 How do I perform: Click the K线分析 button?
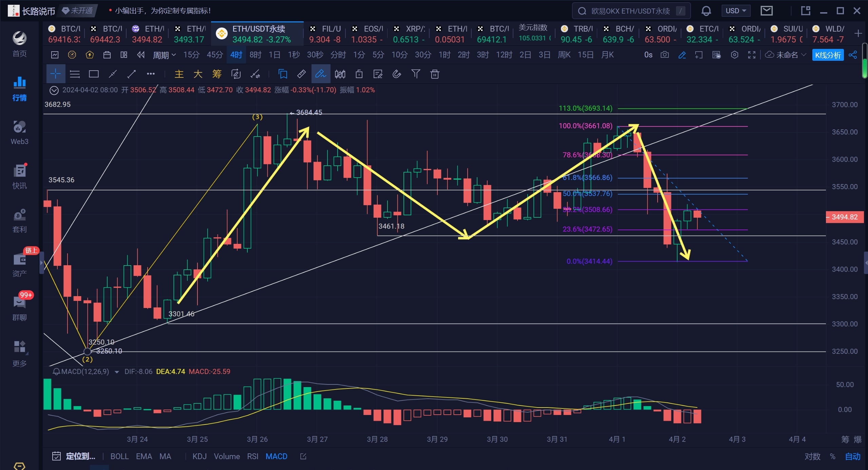[x=828, y=55]
